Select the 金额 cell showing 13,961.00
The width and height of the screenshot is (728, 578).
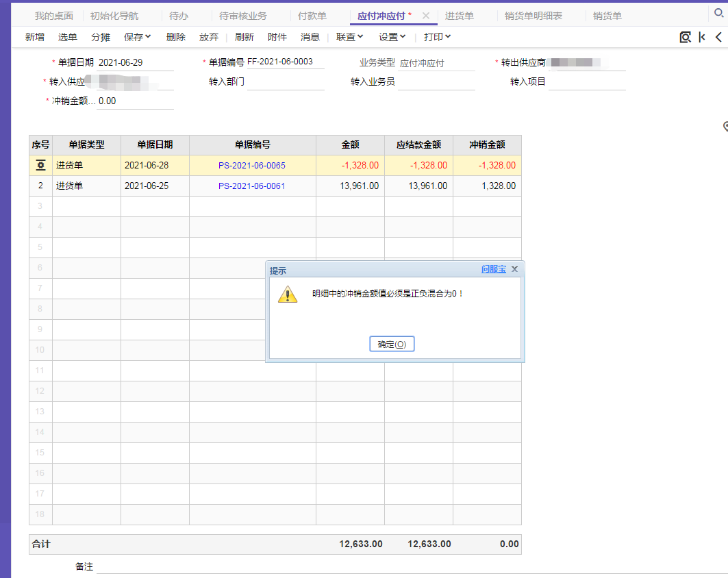point(350,186)
